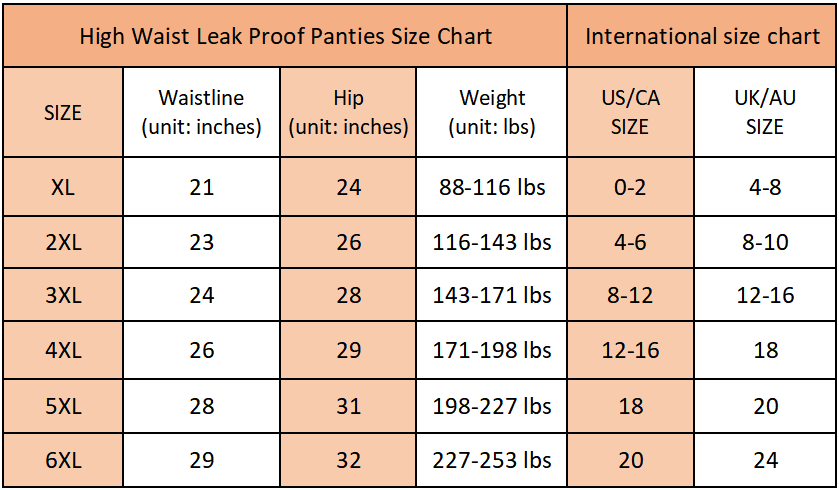Click the 227-253 lbs weight cell
Viewport: 839px width, 490px height.
(x=492, y=460)
